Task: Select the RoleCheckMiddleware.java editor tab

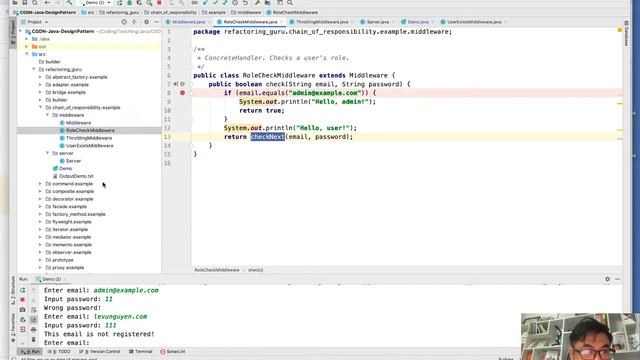Action: pos(250,22)
